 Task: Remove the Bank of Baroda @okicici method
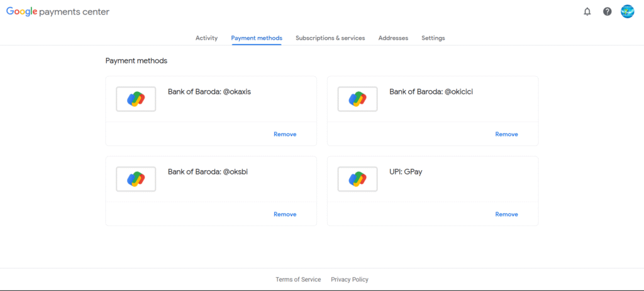506,134
